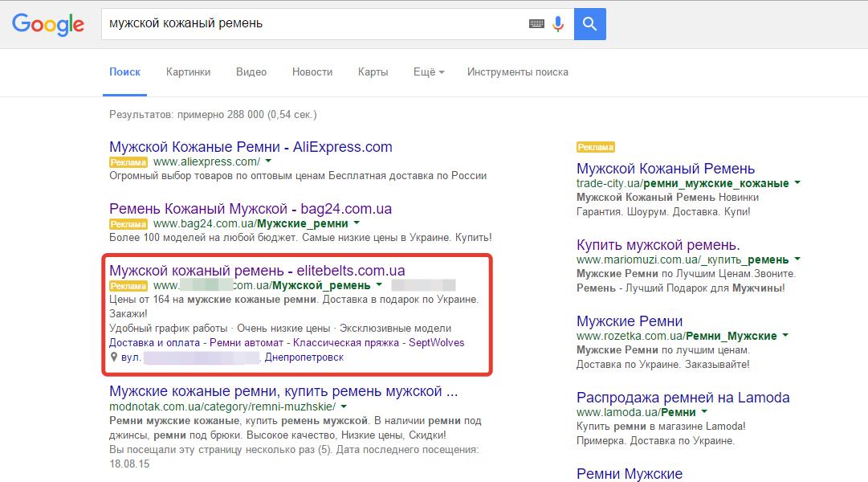
Task: Switch to the Видео tab
Action: (x=251, y=71)
